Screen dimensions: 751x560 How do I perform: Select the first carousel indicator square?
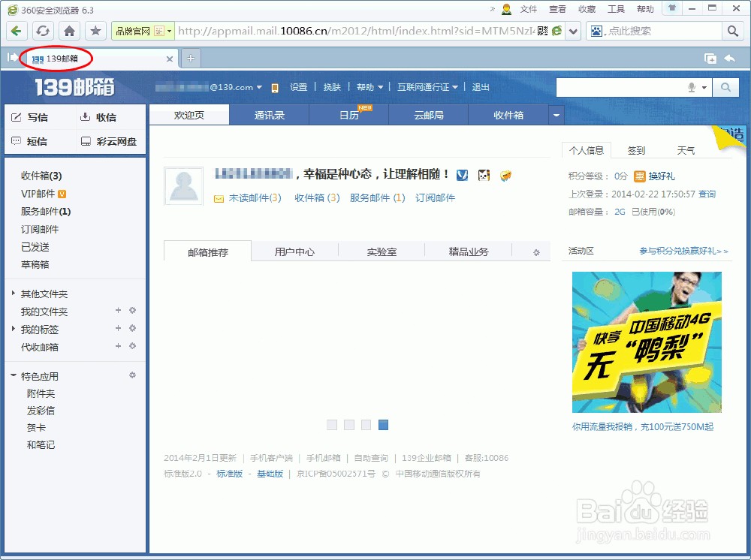(332, 425)
